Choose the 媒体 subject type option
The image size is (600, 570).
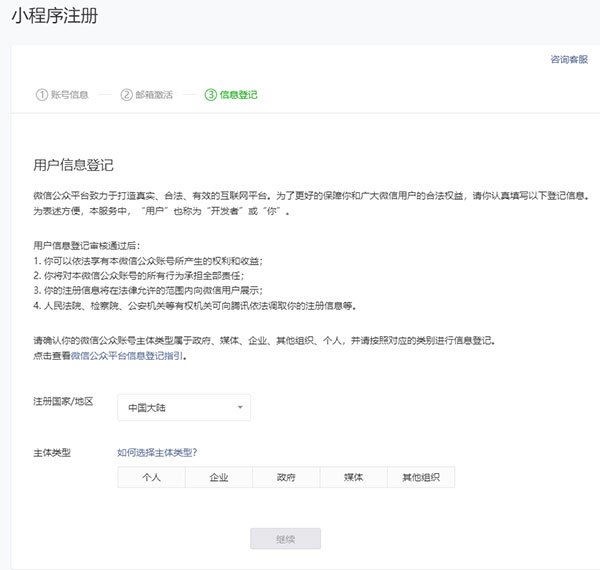click(x=353, y=478)
